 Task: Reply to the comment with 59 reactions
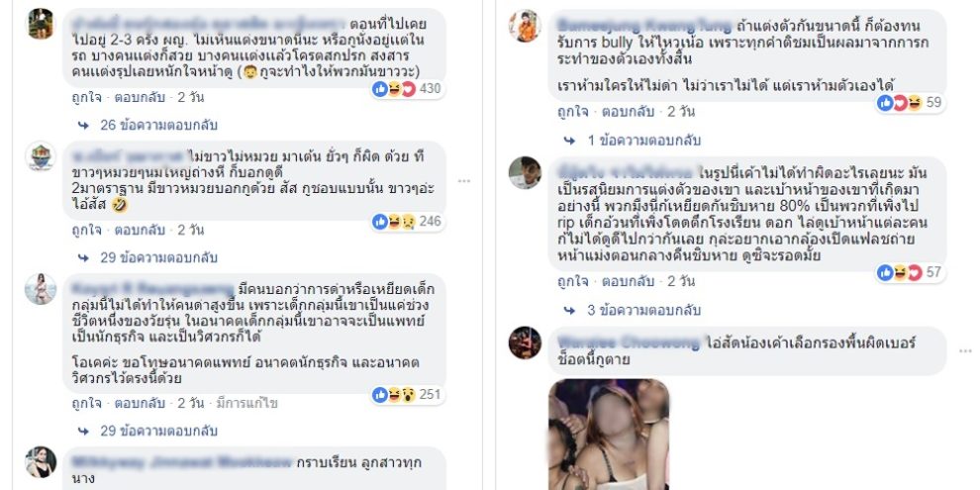tap(628, 112)
